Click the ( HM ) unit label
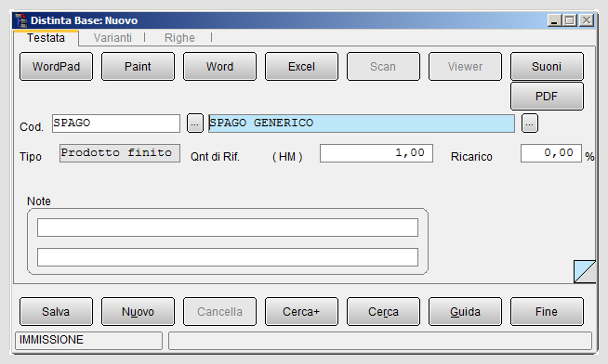The width and height of the screenshot is (608, 364). [287, 156]
